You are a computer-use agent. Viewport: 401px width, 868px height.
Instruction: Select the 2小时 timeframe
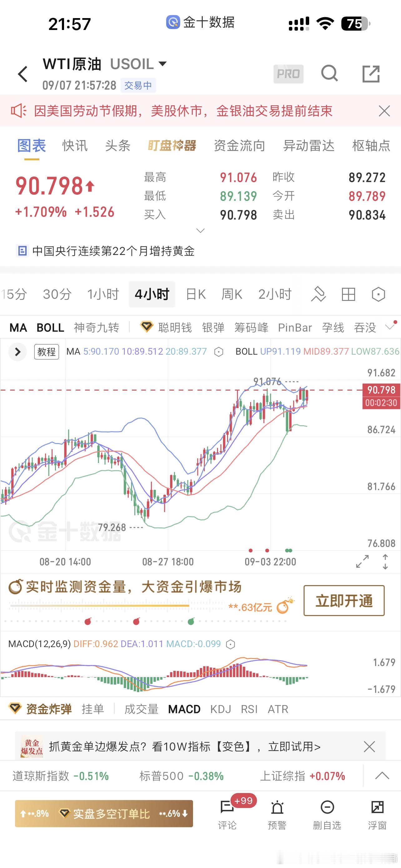[x=275, y=294]
